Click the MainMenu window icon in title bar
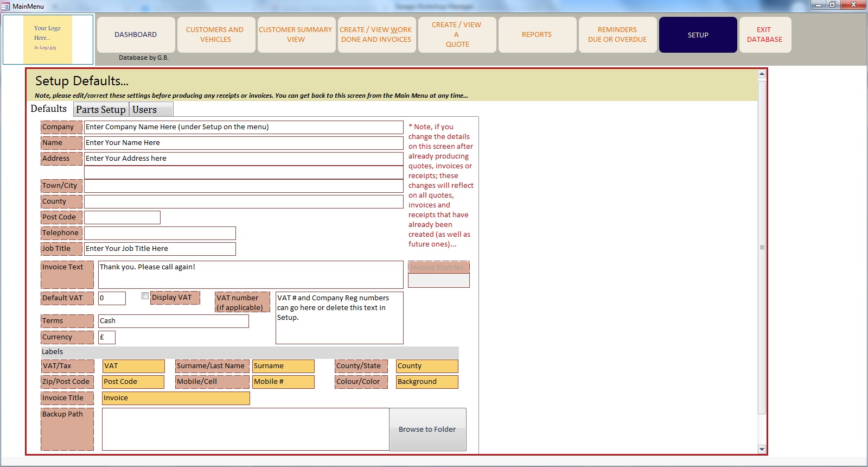This screenshot has height=467, width=868. click(5, 6)
